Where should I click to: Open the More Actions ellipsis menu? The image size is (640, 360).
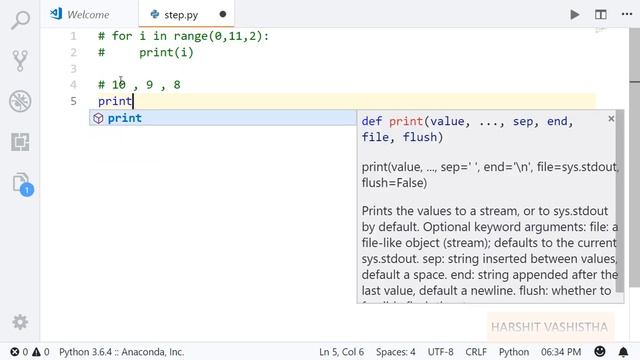pyautogui.click(x=627, y=14)
